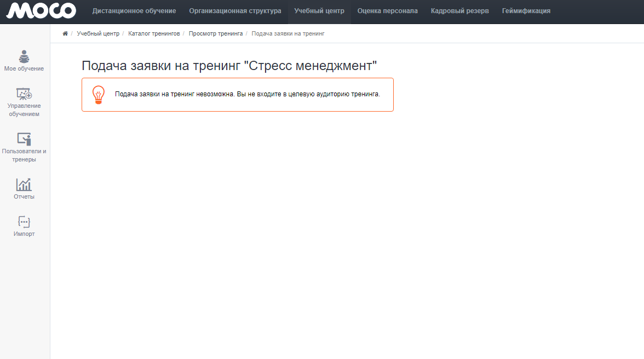This screenshot has height=359, width=644.
Task: Open Пользователи и тренеры sidebar icon
Action: tap(24, 139)
